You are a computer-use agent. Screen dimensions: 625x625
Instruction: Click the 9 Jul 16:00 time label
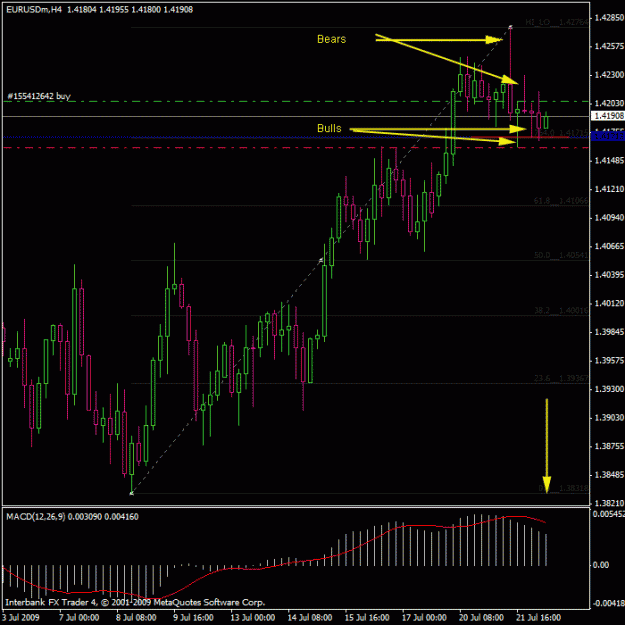coord(194,618)
